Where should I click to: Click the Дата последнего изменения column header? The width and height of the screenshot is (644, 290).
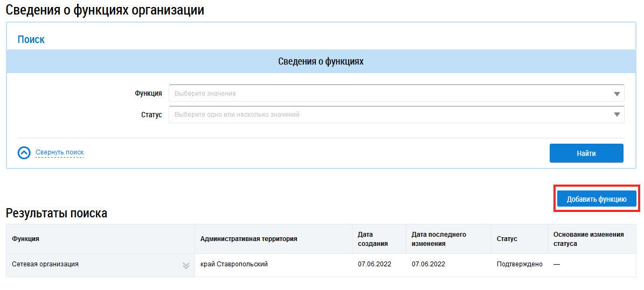(x=439, y=239)
